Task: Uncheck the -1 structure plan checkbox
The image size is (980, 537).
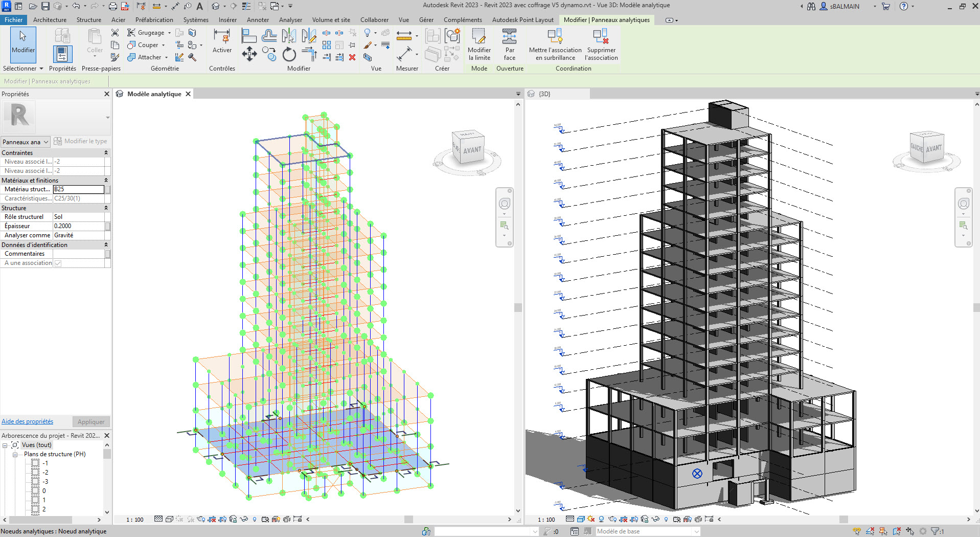Action: 35,463
